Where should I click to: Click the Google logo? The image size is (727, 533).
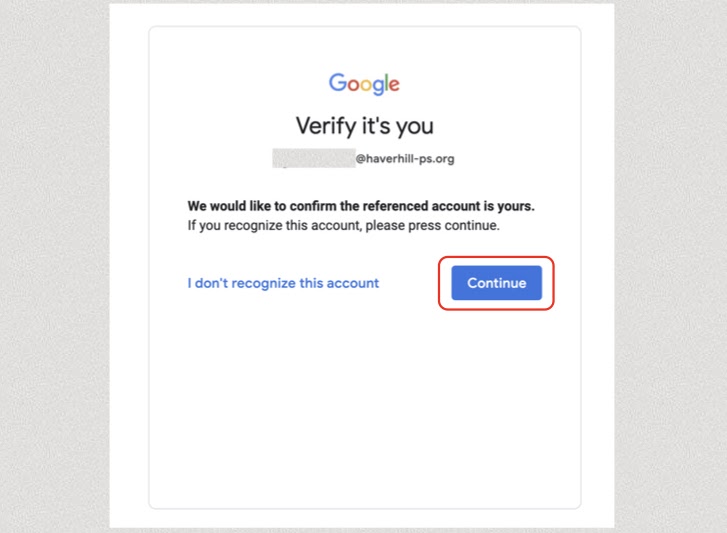364,84
